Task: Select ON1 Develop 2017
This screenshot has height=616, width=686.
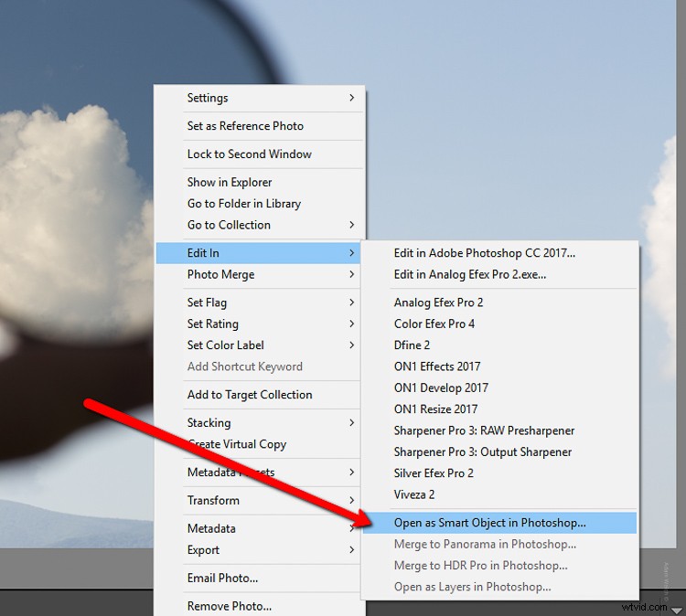Action: (x=499, y=388)
